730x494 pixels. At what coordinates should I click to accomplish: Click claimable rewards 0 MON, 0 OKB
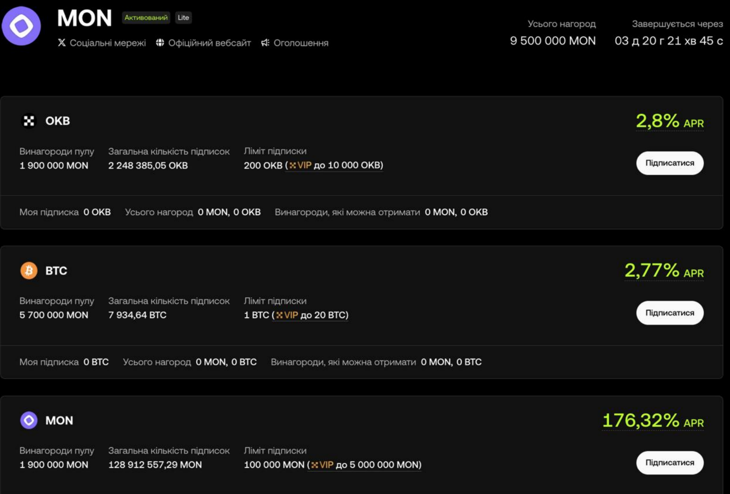pos(456,212)
